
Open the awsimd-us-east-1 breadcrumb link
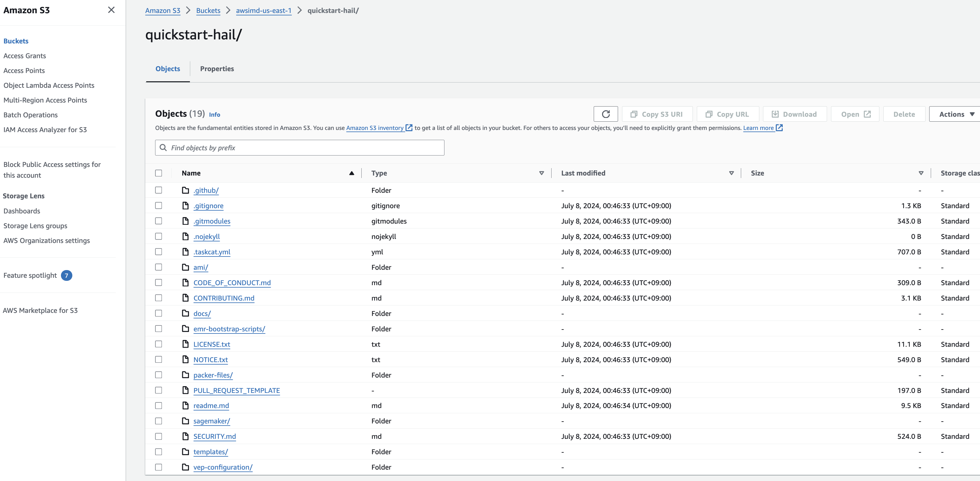point(264,11)
